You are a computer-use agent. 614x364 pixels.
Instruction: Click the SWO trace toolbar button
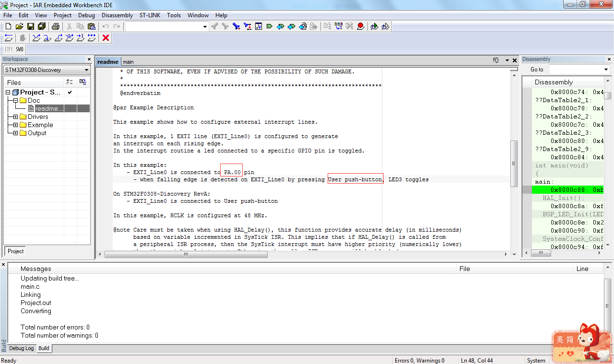(20, 49)
